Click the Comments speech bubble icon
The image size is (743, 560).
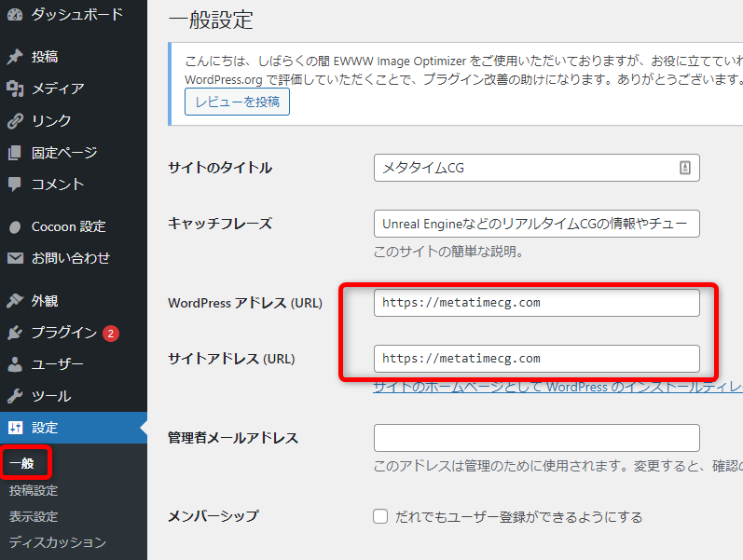click(15, 184)
